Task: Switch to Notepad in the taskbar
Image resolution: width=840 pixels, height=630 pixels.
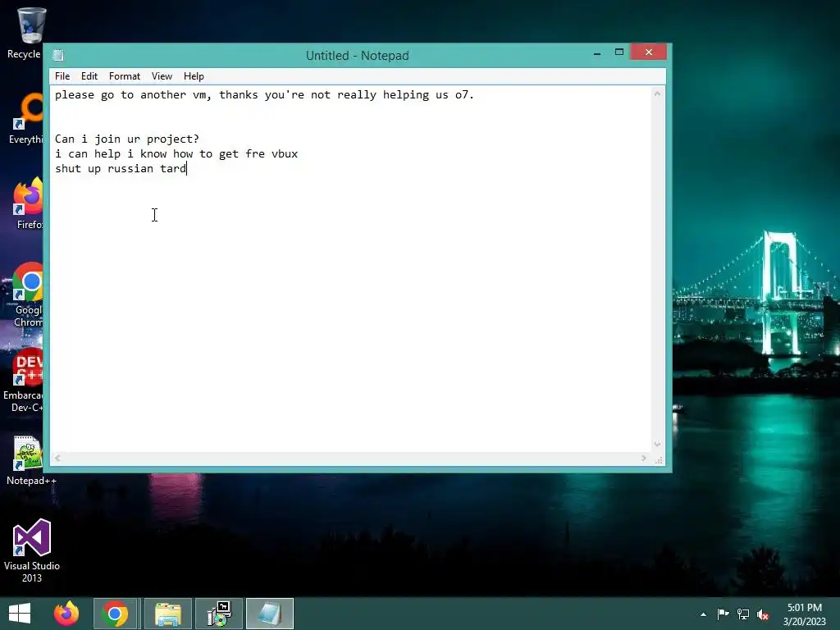Action: [x=270, y=614]
